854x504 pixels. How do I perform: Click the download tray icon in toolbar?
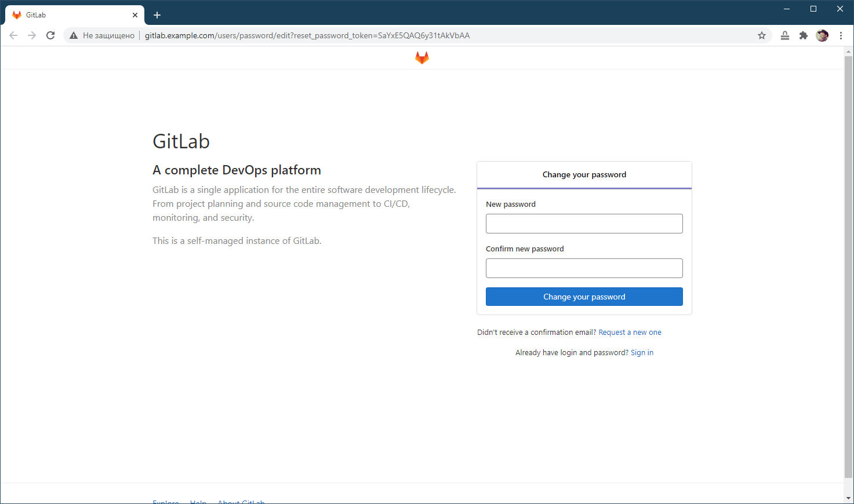coord(785,35)
